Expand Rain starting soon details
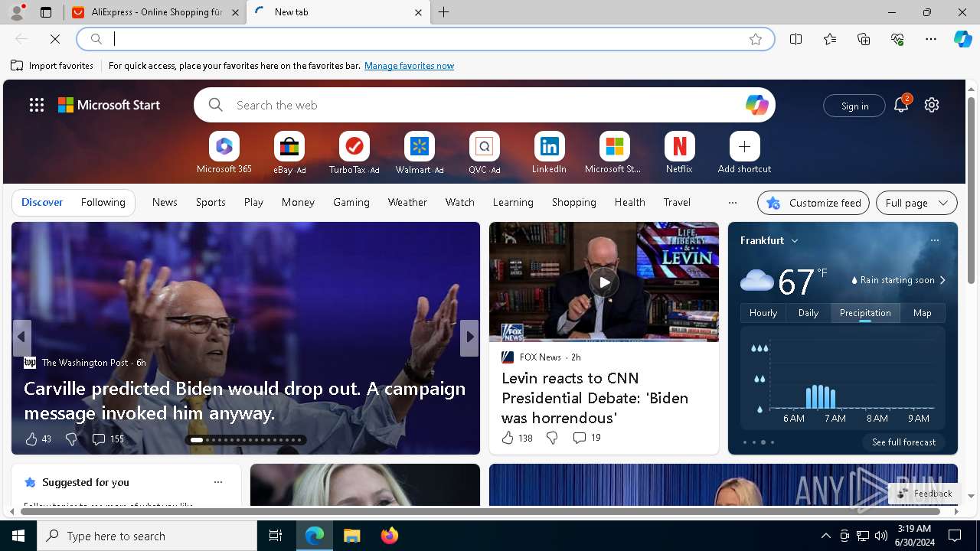Viewport: 980px width, 551px height. [x=899, y=280]
